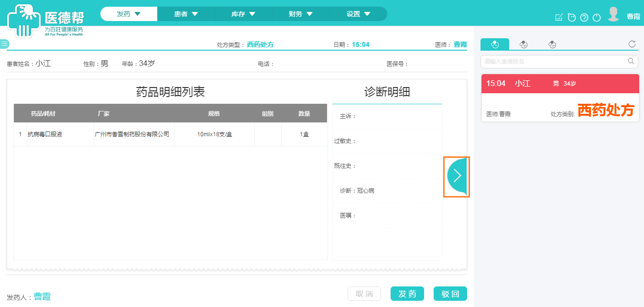Screen dimensions: 644x307
Task: Reject the prescription with 驳回
Action: 450,294
